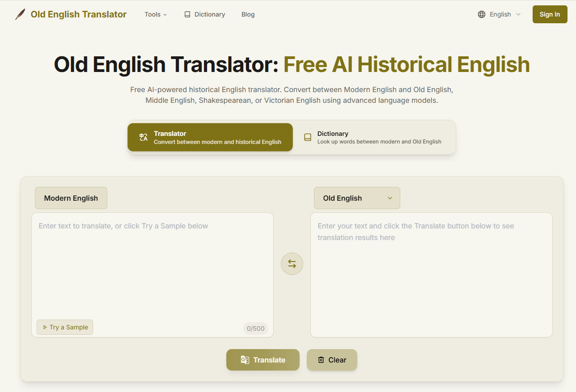
Task: Click the swap languages arrows icon
Action: [x=292, y=264]
